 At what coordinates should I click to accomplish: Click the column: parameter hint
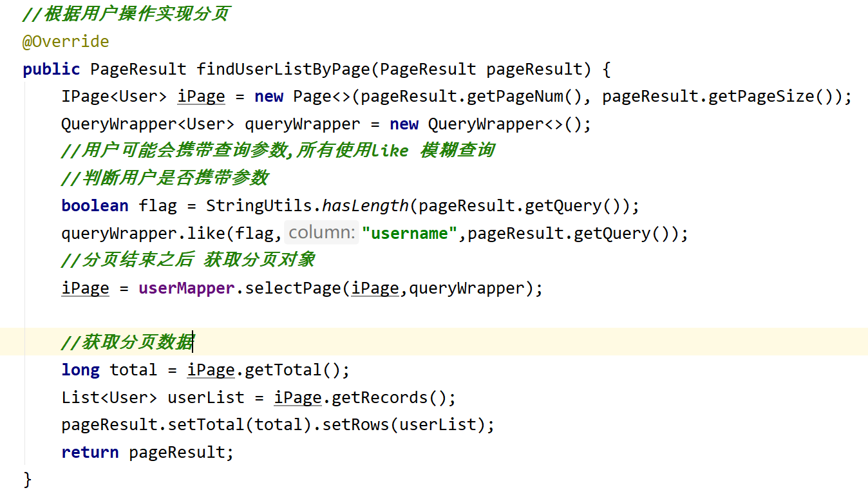322,232
